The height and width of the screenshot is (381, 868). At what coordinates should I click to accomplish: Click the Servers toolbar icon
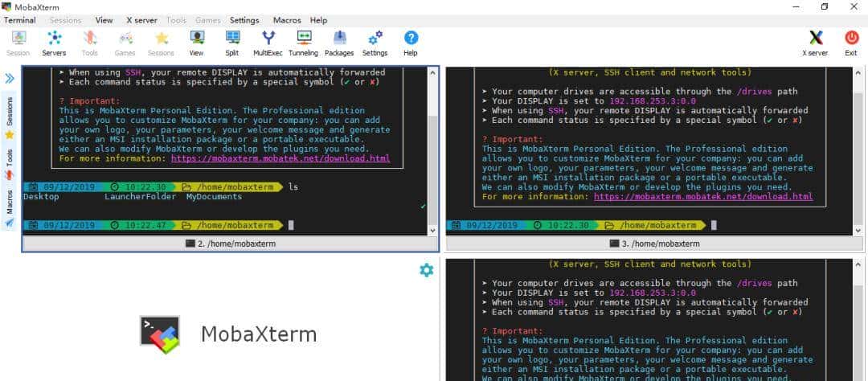[54, 43]
